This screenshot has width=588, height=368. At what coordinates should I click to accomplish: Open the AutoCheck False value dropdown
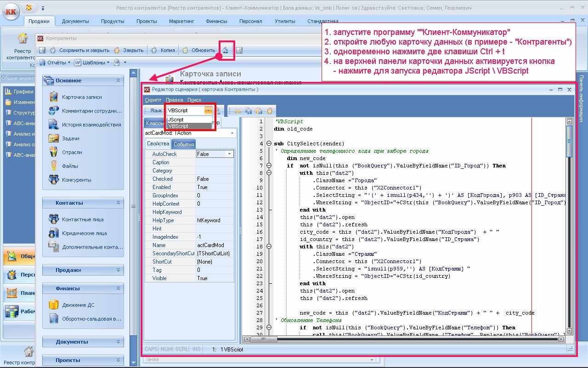[x=230, y=154]
